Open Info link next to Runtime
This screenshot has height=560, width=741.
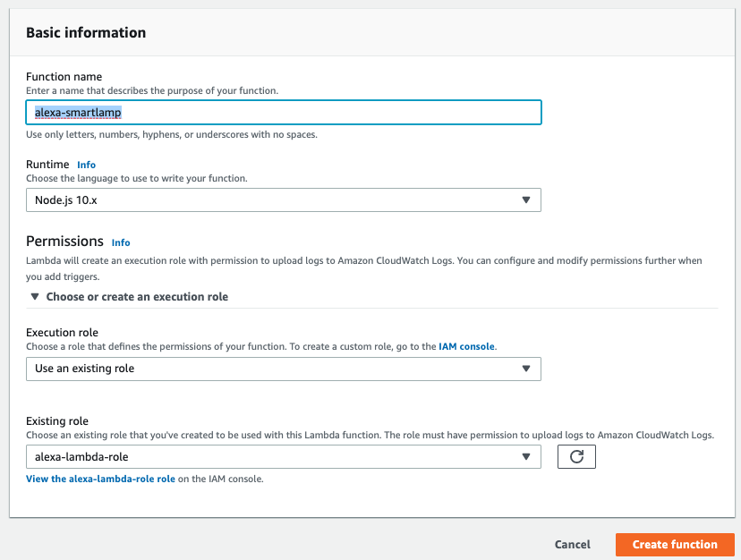(87, 165)
